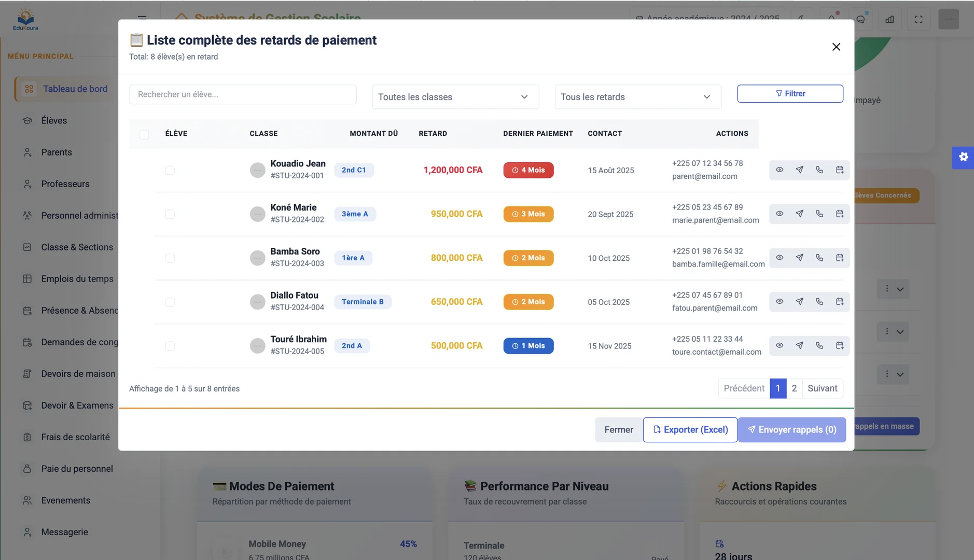Open Élèves from the sidebar menu

coord(53,120)
